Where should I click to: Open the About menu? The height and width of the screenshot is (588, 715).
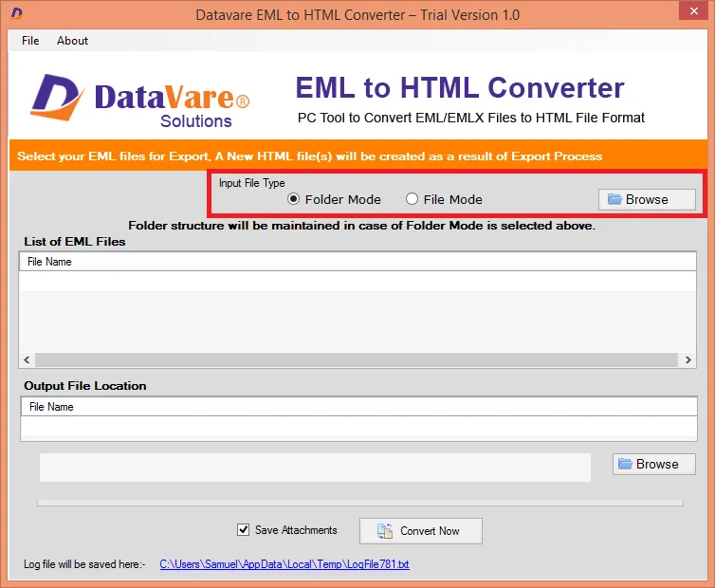72,41
